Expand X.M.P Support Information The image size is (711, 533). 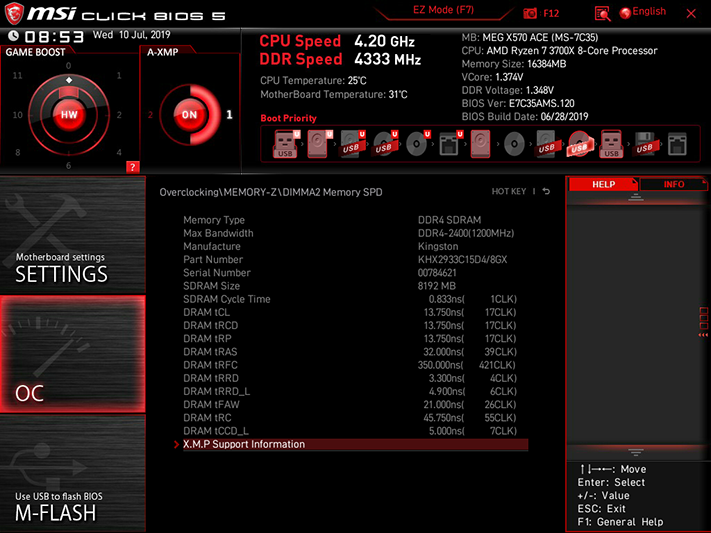point(355,444)
